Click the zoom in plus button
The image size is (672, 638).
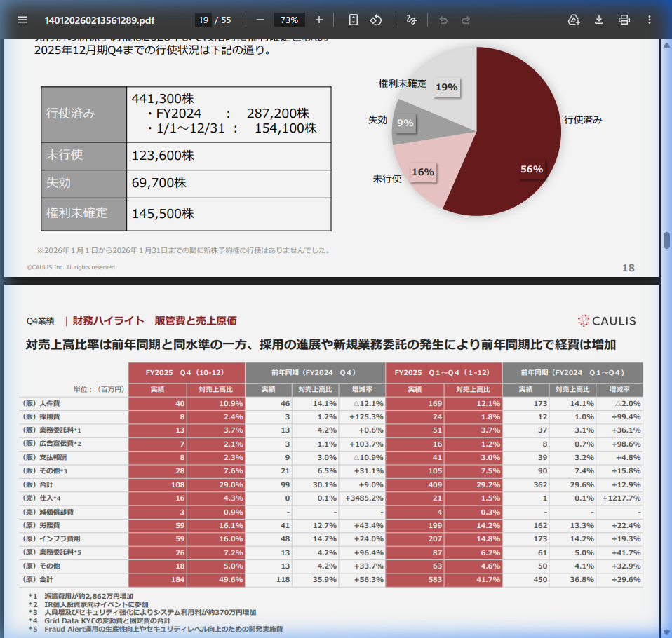point(319,20)
